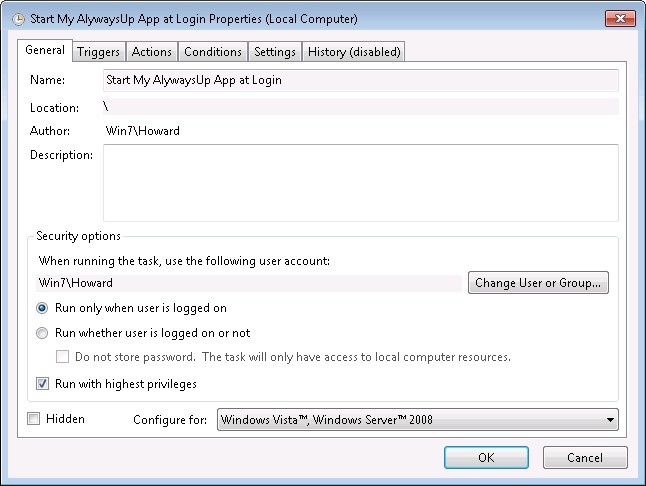
Task: Expand the Configure for dropdown arrow
Action: tap(610, 420)
